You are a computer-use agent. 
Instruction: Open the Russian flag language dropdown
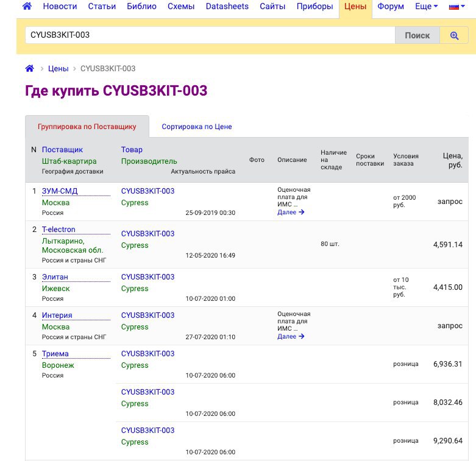click(457, 6)
